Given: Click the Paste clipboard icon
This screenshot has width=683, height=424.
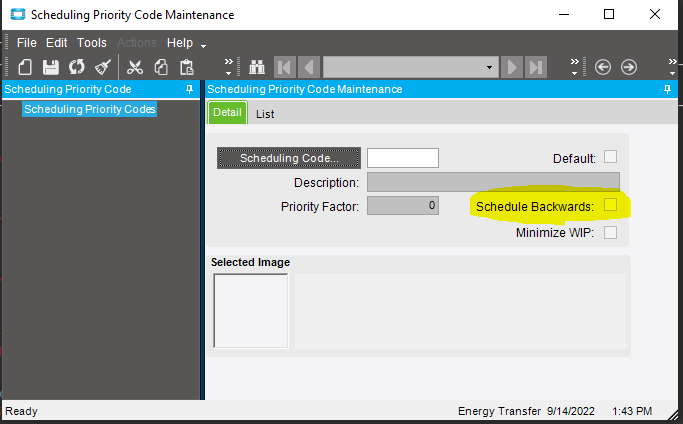Looking at the screenshot, I should pyautogui.click(x=187, y=67).
